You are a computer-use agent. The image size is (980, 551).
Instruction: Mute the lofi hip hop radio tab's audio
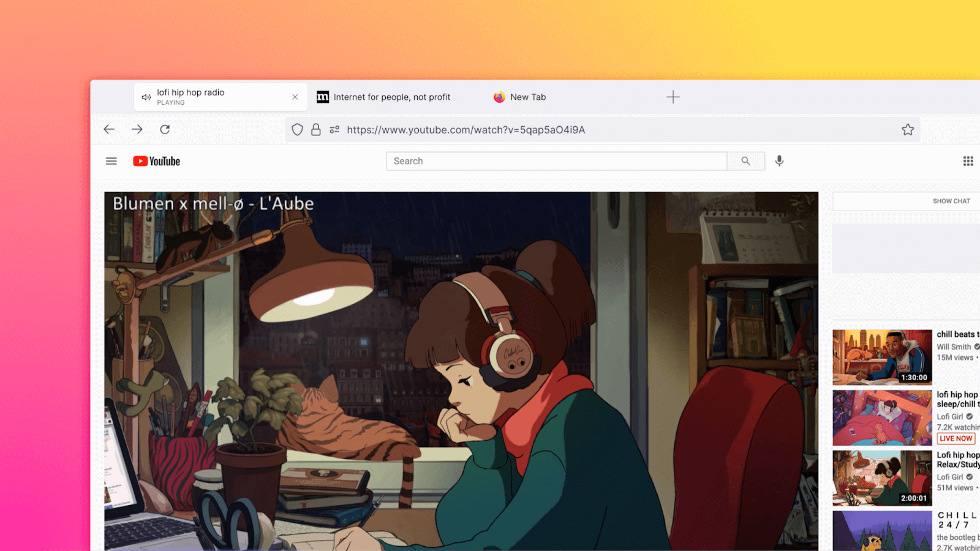click(x=146, y=97)
